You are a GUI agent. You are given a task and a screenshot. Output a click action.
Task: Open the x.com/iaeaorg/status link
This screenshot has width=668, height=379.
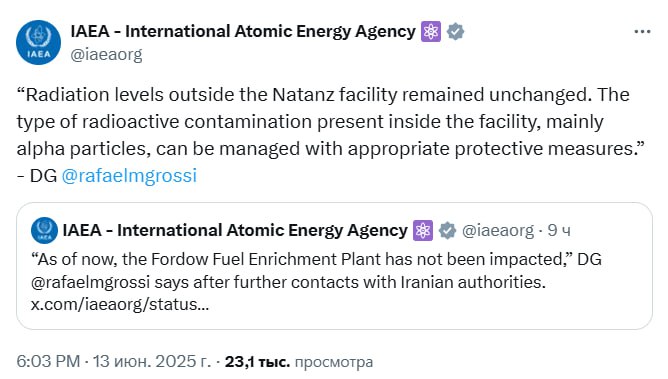[x=120, y=305]
